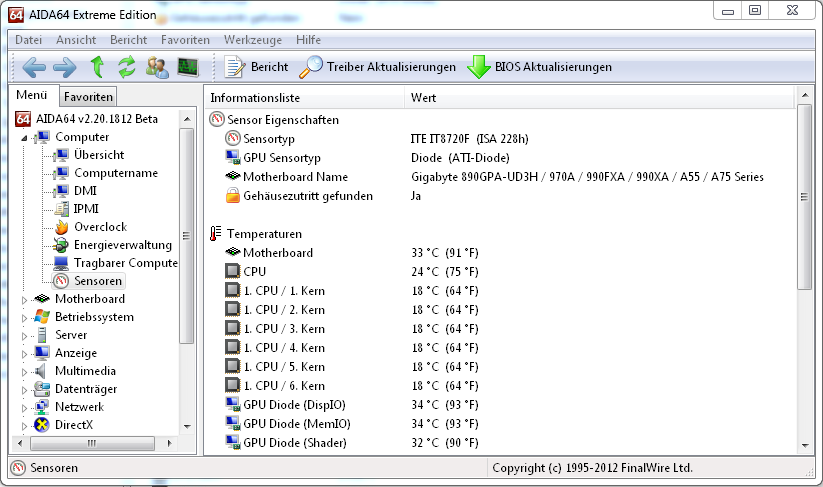Screen dimensions: 823x487
Task: Select the CPU 24 °C row
Action: coord(499,272)
